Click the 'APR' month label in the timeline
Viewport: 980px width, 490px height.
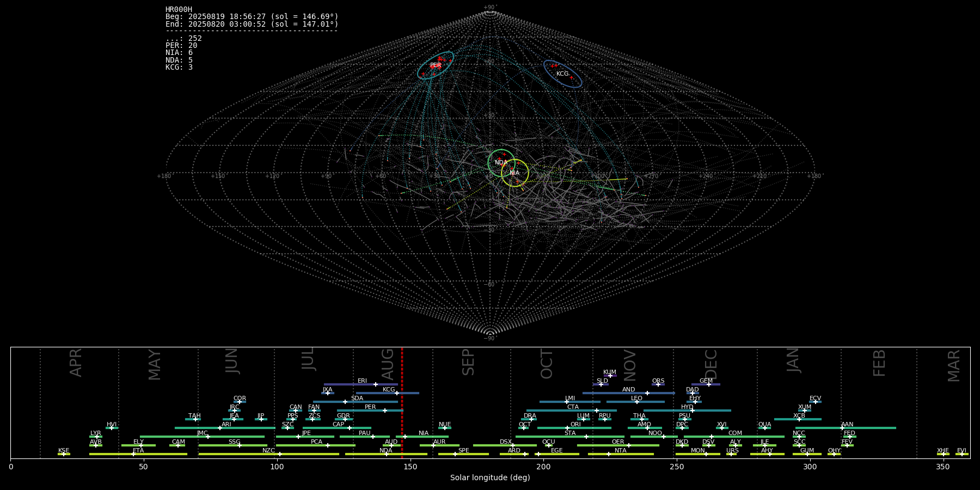coord(76,362)
